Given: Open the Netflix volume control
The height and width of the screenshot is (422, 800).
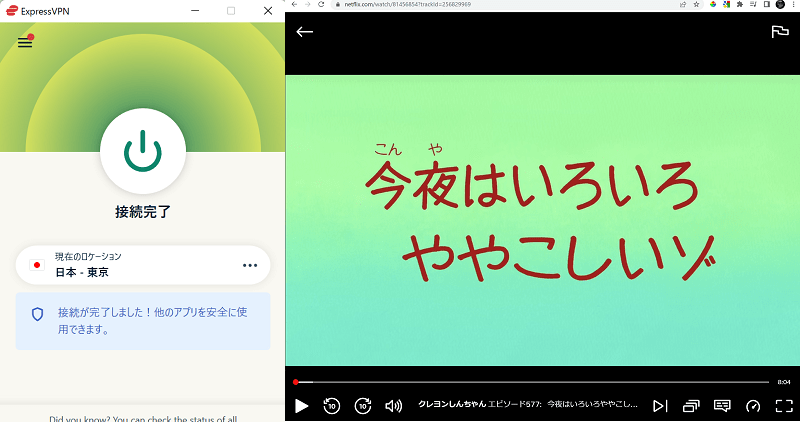Looking at the screenshot, I should pos(393,406).
